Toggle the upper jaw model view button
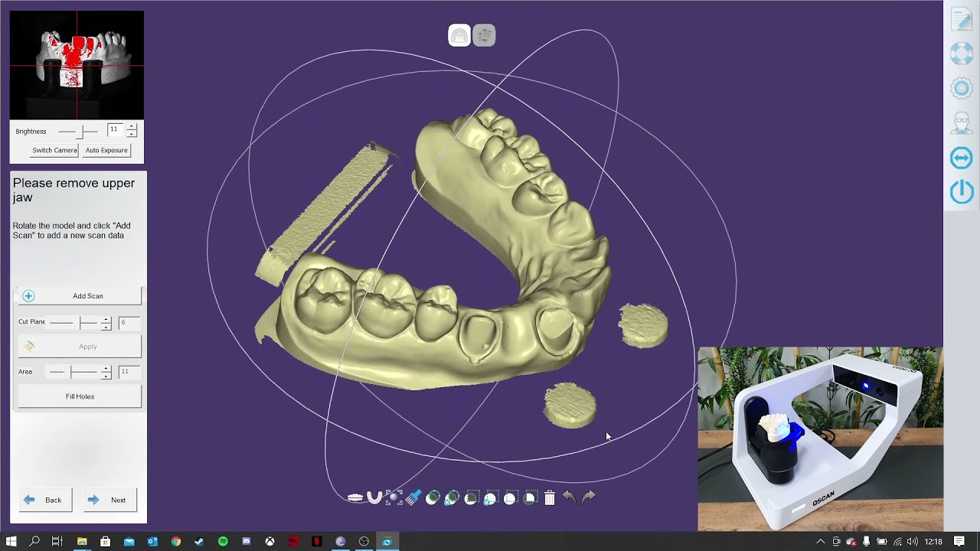Viewport: 980px width, 551px height. [x=459, y=35]
